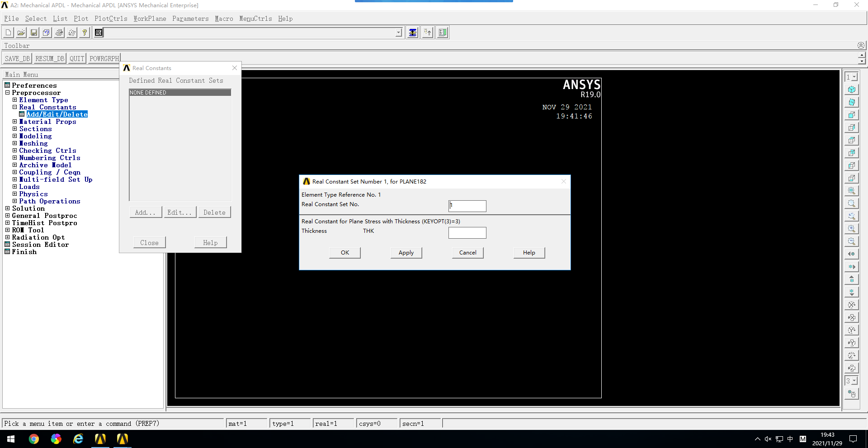This screenshot has height=448, width=868.
Task: Click the question mark Help toolbar icon
Action: pyautogui.click(x=84, y=32)
